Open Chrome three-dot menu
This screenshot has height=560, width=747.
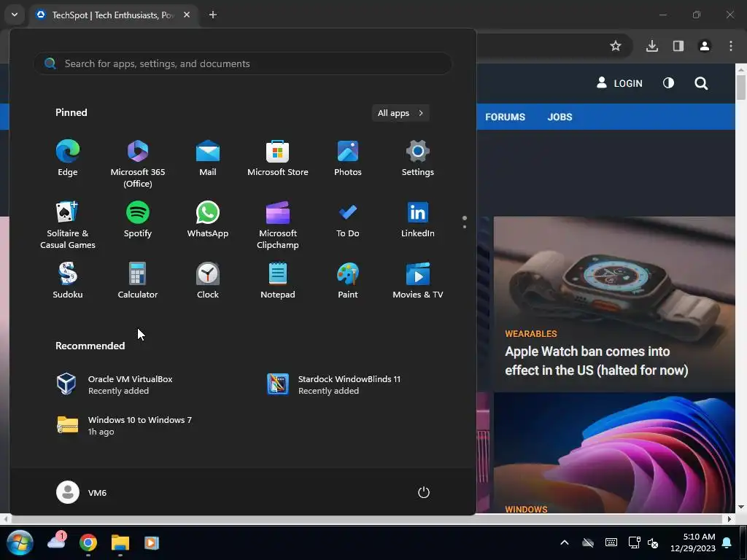(x=731, y=46)
